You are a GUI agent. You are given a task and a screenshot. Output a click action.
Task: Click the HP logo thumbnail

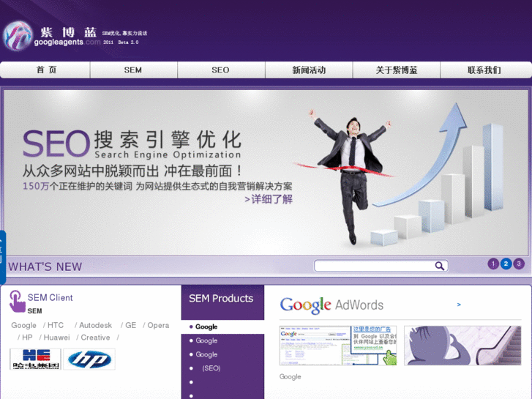[89, 359]
